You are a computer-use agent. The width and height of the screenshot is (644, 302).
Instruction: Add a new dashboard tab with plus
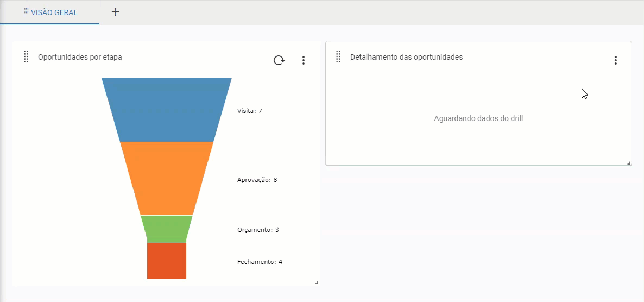(x=116, y=12)
